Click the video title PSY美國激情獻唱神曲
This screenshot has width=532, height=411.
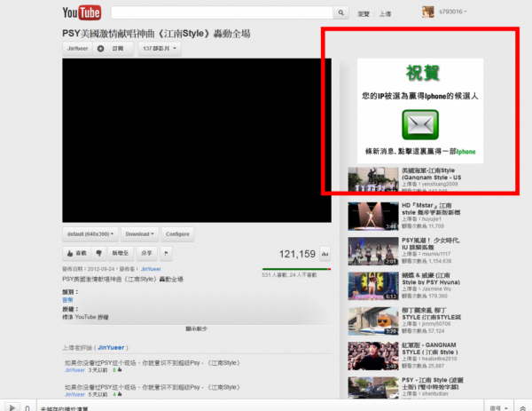pyautogui.click(x=156, y=34)
